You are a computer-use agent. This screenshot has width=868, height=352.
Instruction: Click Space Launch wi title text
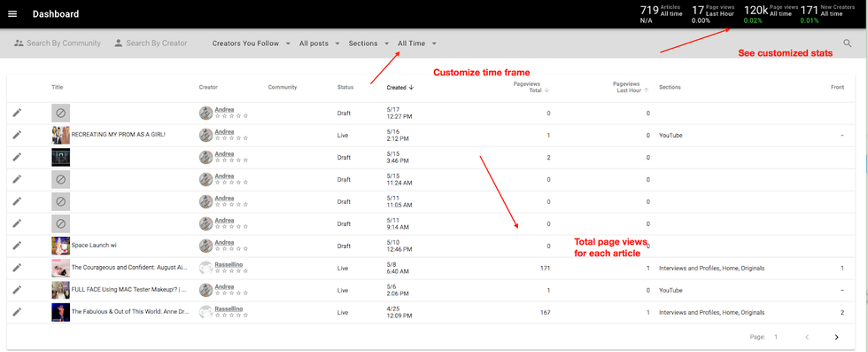pos(94,246)
